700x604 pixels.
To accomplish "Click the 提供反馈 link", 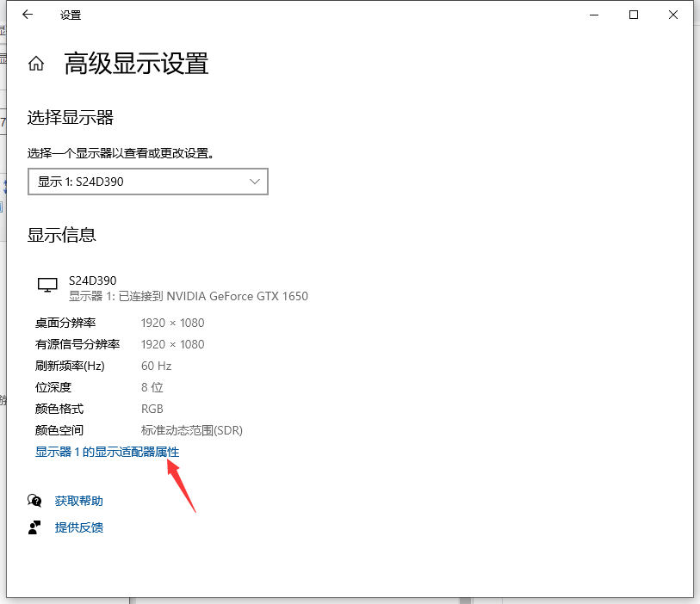I will click(78, 527).
